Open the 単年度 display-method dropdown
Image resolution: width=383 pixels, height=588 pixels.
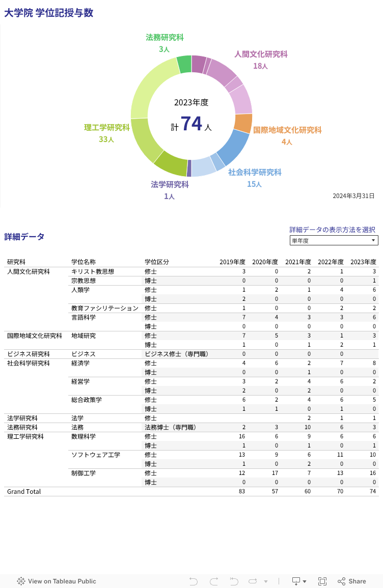[334, 240]
